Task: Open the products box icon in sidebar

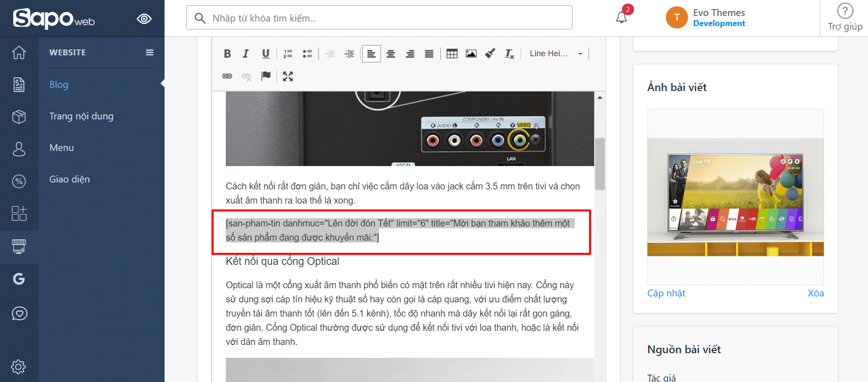Action: click(19, 117)
